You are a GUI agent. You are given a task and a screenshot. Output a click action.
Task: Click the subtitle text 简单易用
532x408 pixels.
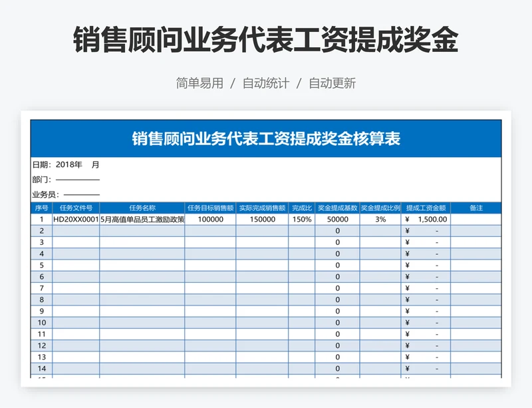pyautogui.click(x=199, y=83)
